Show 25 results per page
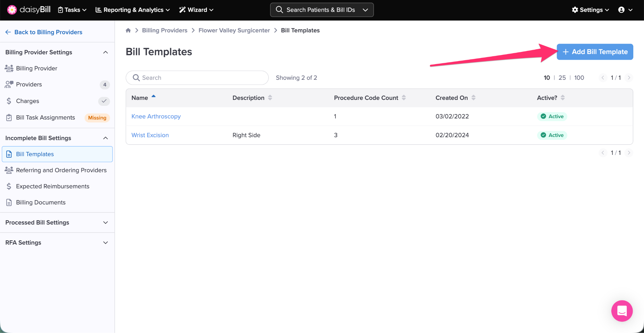The image size is (644, 333). click(562, 78)
